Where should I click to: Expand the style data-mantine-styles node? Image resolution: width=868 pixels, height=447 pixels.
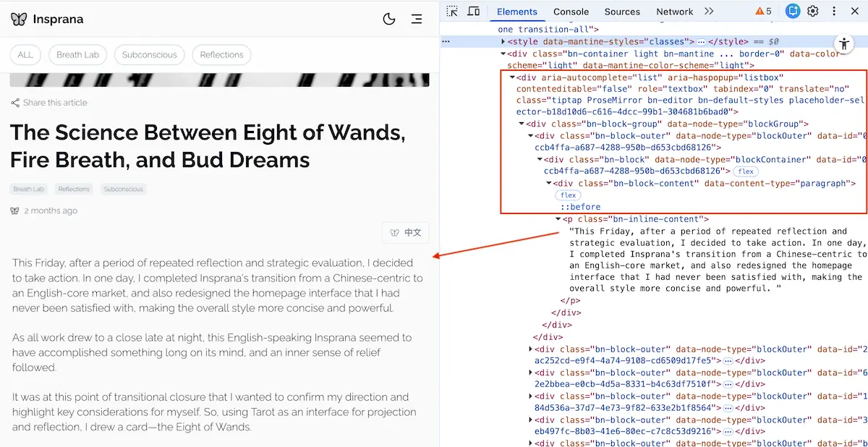(x=503, y=42)
